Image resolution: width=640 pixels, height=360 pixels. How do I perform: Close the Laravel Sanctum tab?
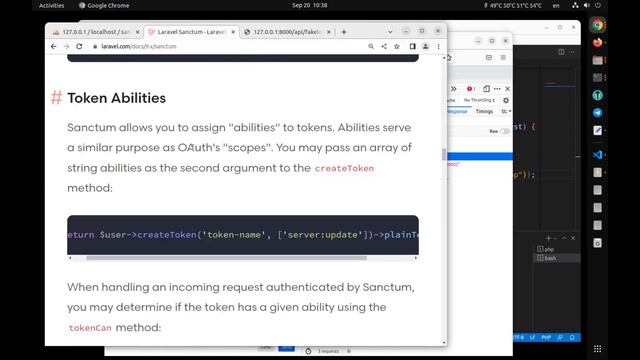(x=233, y=32)
